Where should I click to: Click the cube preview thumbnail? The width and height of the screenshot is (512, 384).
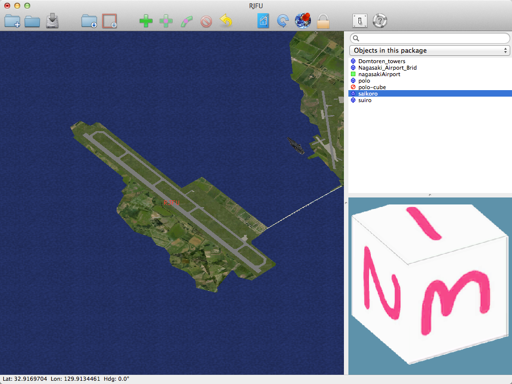[x=430, y=286]
